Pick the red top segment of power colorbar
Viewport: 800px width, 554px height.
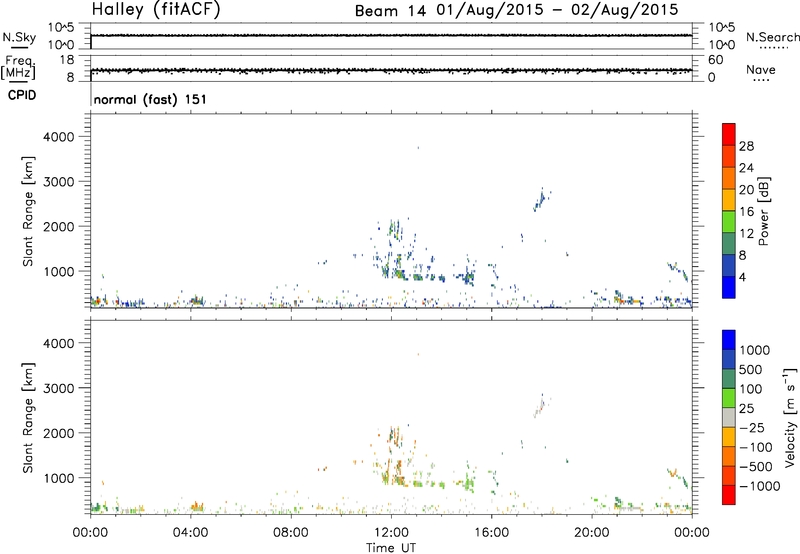click(x=729, y=134)
